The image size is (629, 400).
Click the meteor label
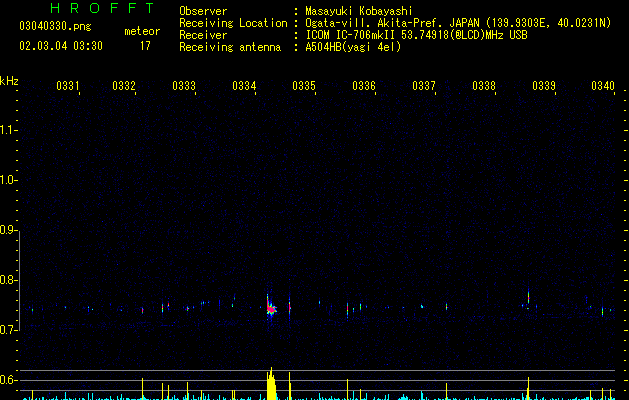point(142,31)
